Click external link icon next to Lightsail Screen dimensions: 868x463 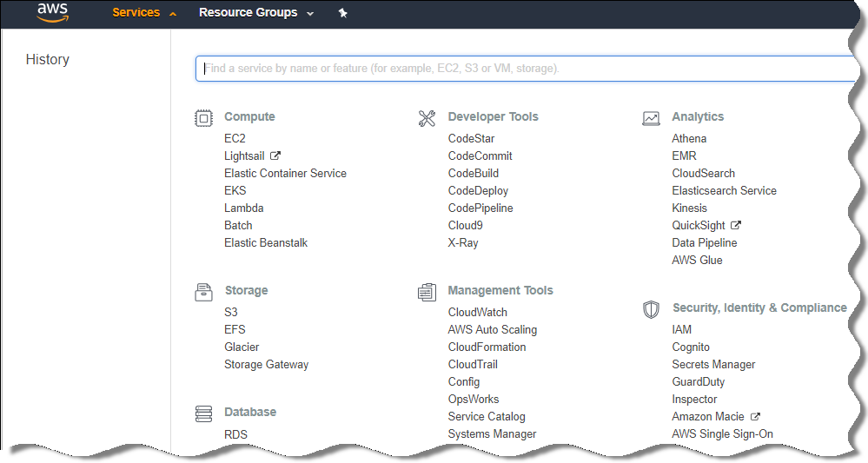[x=275, y=156]
